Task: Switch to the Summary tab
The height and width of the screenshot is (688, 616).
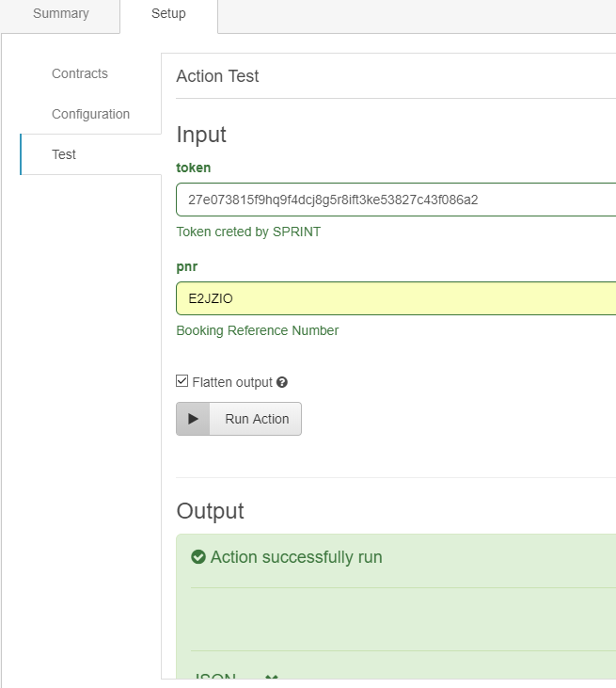Action: tap(60, 13)
